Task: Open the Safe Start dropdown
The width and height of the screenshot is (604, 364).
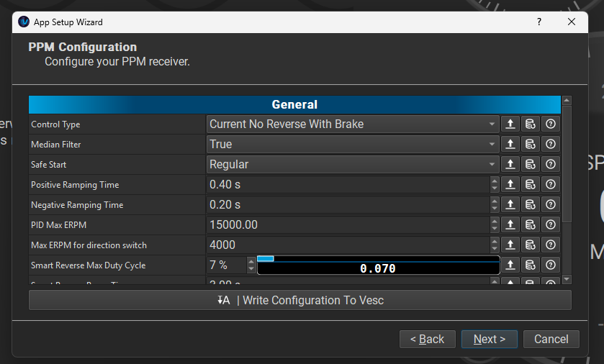Action: point(352,164)
